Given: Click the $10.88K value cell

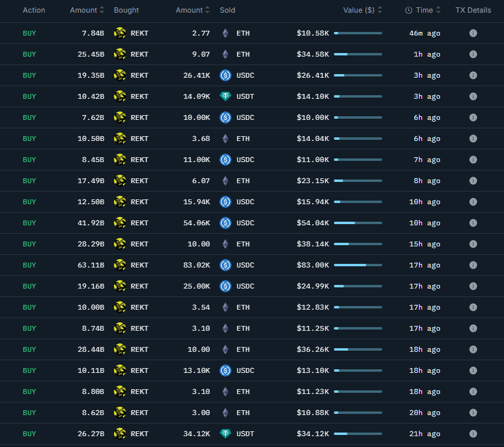Looking at the screenshot, I should click(313, 413).
